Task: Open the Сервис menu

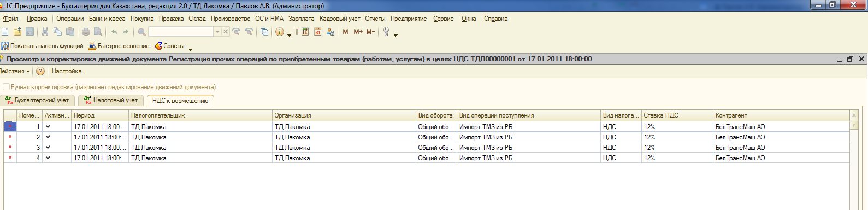Action: (444, 19)
